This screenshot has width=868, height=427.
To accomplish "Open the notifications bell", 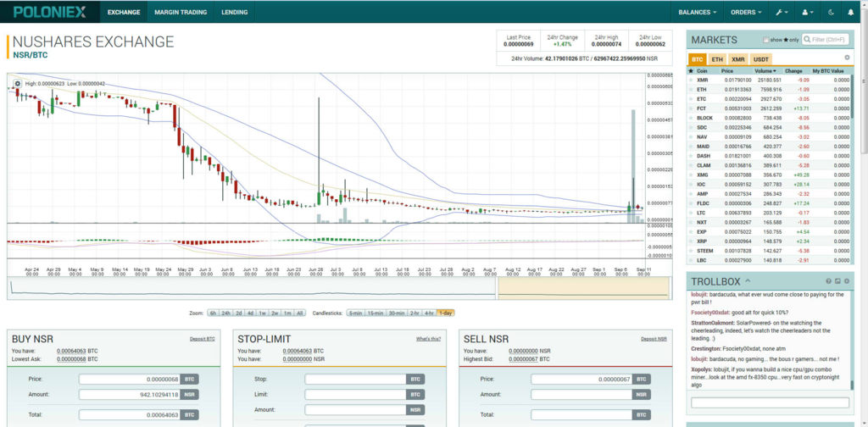I will [851, 12].
